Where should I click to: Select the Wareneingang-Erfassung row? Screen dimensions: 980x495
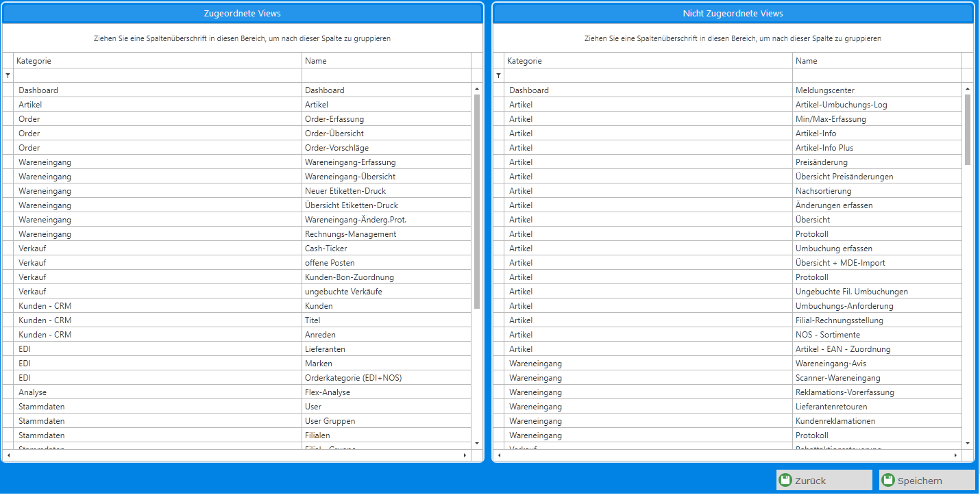click(237, 162)
